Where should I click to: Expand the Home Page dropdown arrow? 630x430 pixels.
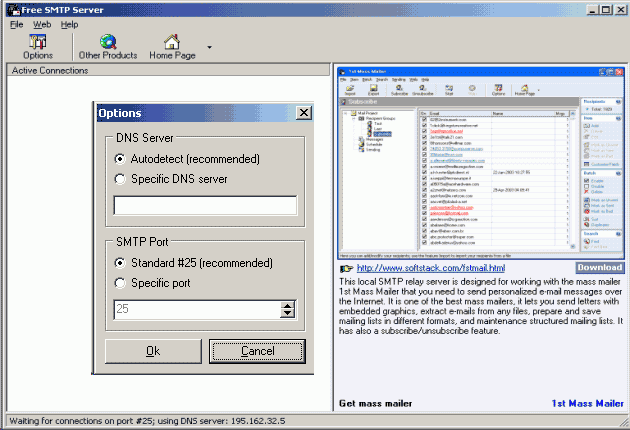(x=209, y=46)
